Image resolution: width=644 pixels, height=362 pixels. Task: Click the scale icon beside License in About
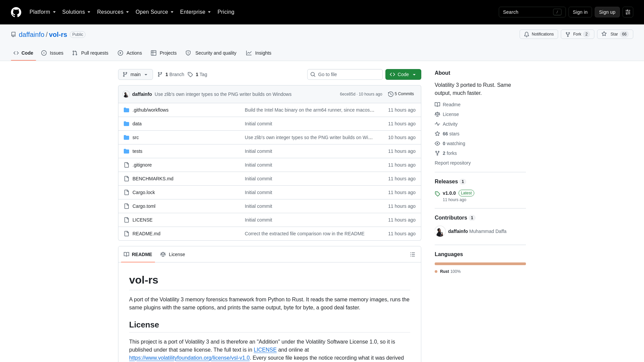(437, 114)
